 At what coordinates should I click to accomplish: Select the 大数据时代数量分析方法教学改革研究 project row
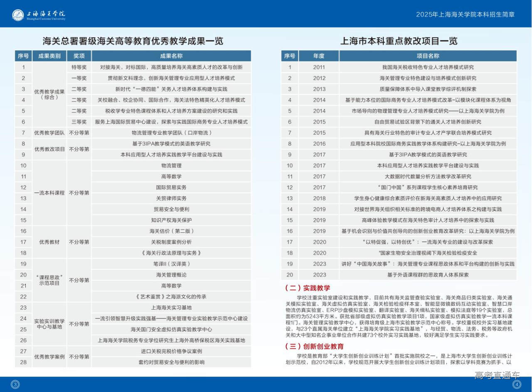coord(428,176)
